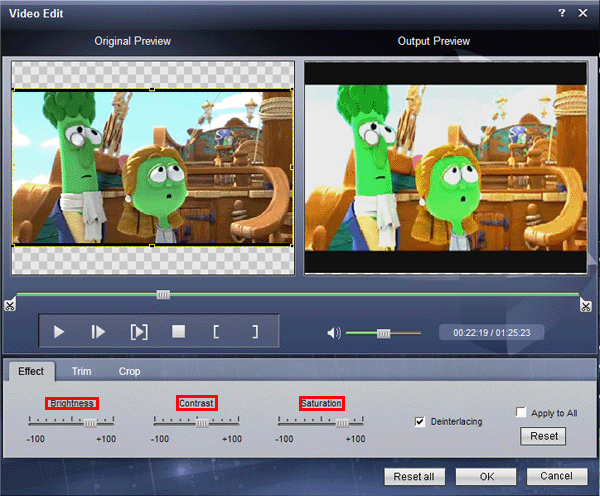Screen dimensions: 600x496
Task: Click the Contrast slider handle
Action: (x=202, y=423)
